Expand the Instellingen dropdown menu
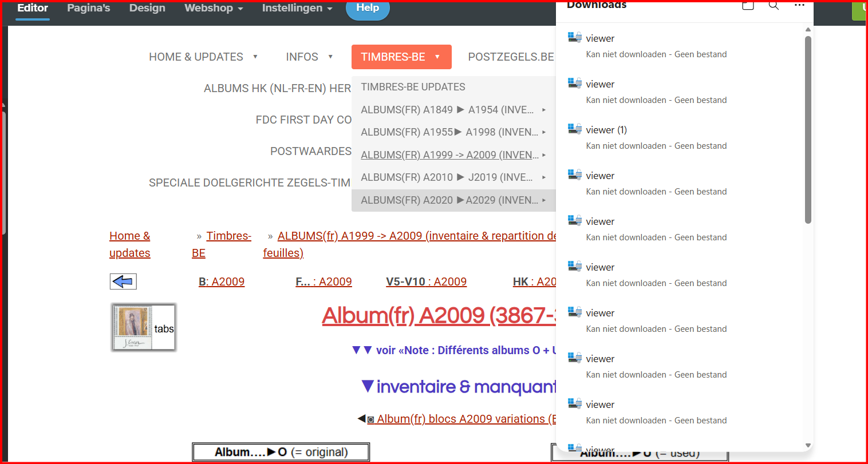Screen dimensions: 868x464 click(x=297, y=8)
